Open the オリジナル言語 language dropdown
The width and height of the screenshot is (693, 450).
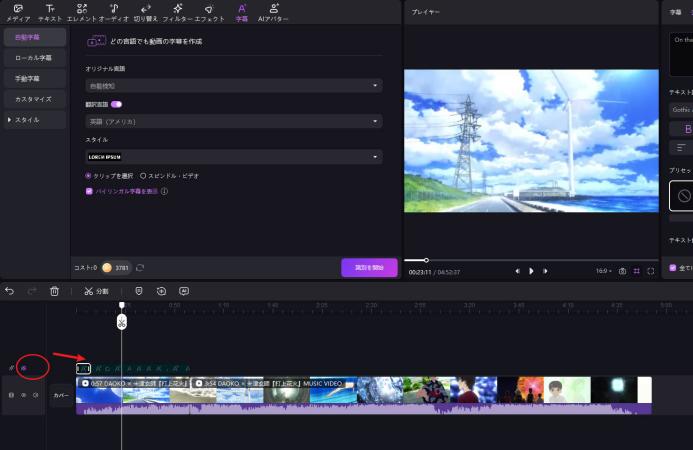coord(234,86)
